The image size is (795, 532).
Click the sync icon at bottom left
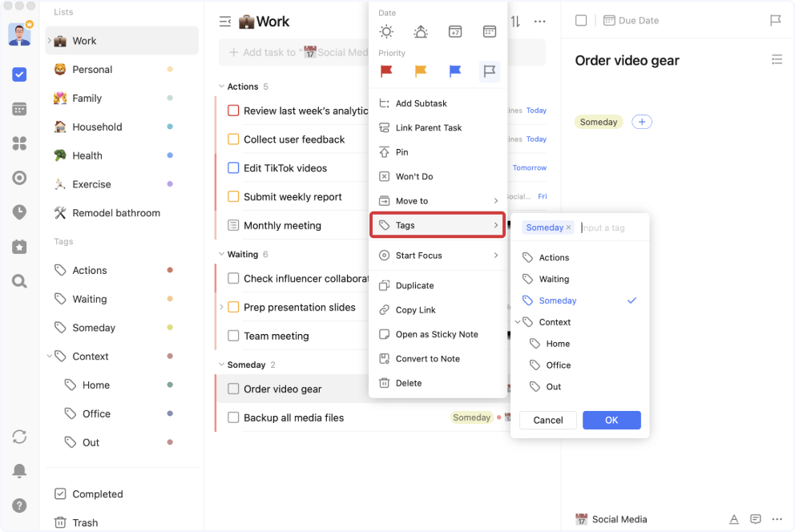click(x=21, y=437)
